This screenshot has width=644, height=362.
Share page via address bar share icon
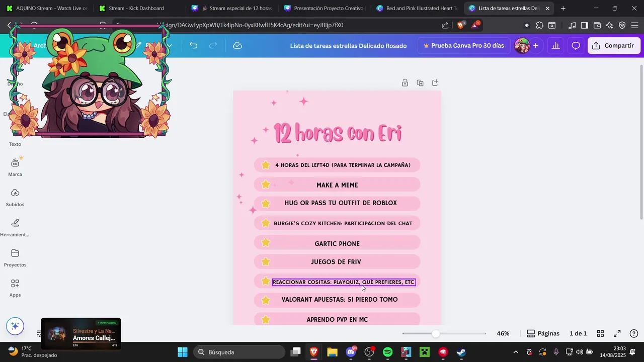coord(445,25)
